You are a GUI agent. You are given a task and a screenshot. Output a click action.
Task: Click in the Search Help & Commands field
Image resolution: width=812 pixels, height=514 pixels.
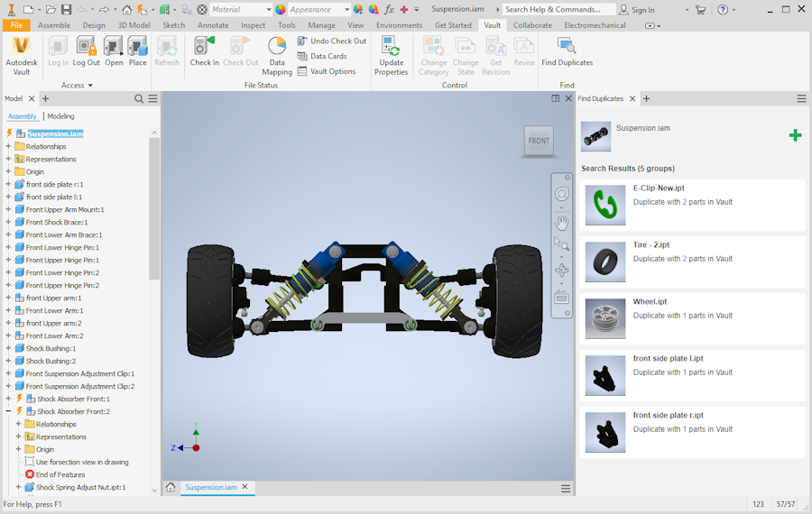[x=558, y=9]
